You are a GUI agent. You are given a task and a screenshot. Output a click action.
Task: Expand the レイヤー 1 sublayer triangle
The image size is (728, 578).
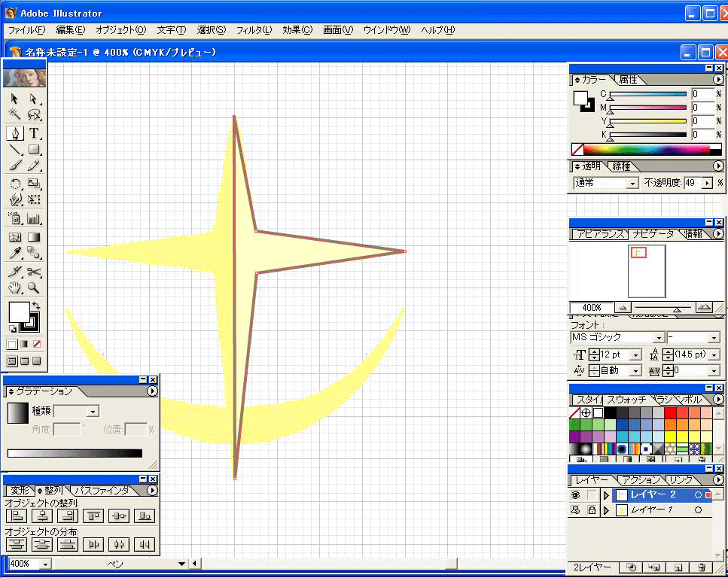pyautogui.click(x=606, y=510)
